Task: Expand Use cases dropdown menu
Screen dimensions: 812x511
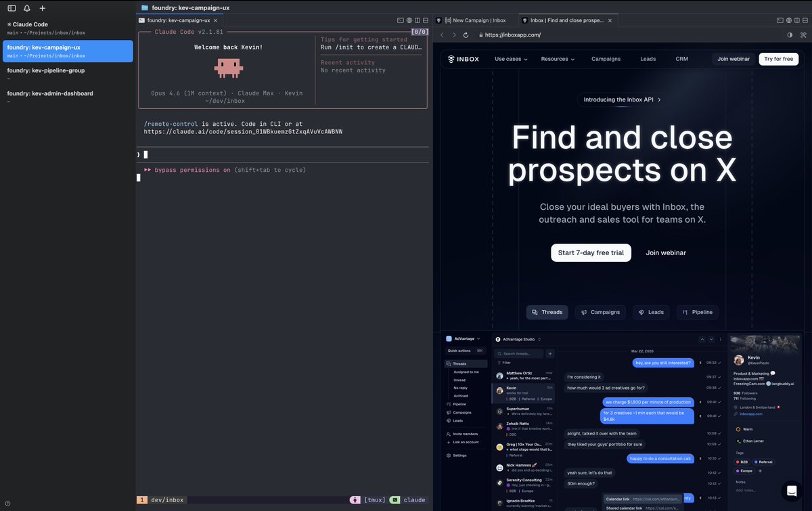Action: point(511,59)
